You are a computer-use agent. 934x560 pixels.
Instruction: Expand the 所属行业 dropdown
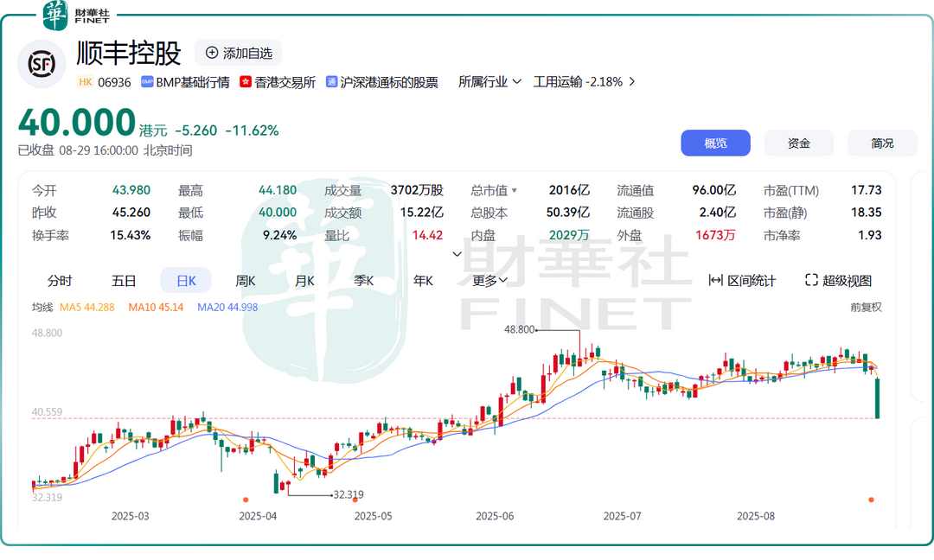point(489,81)
